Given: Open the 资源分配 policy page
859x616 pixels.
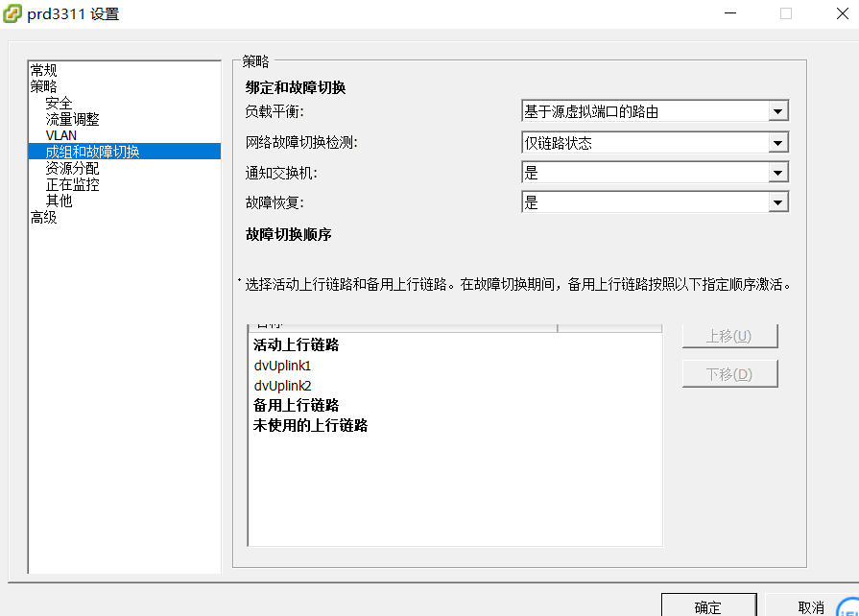Looking at the screenshot, I should coord(72,168).
